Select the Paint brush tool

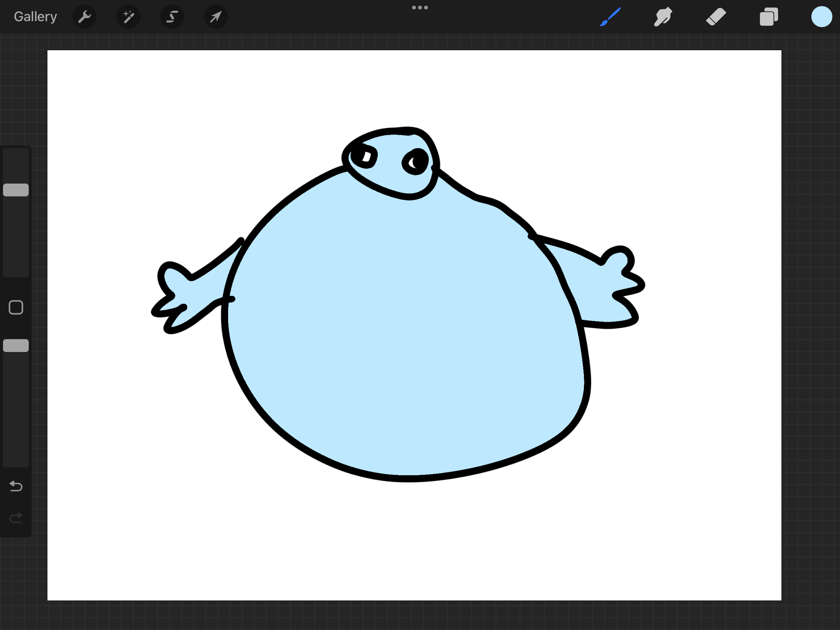click(610, 17)
